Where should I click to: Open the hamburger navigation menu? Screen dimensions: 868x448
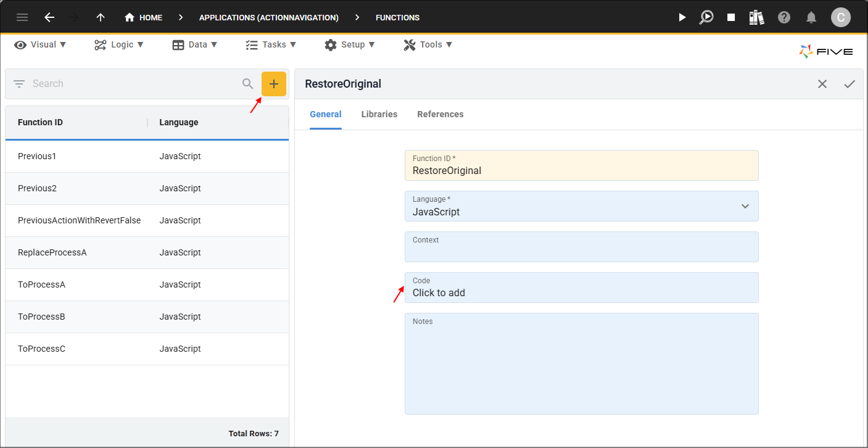click(x=22, y=17)
